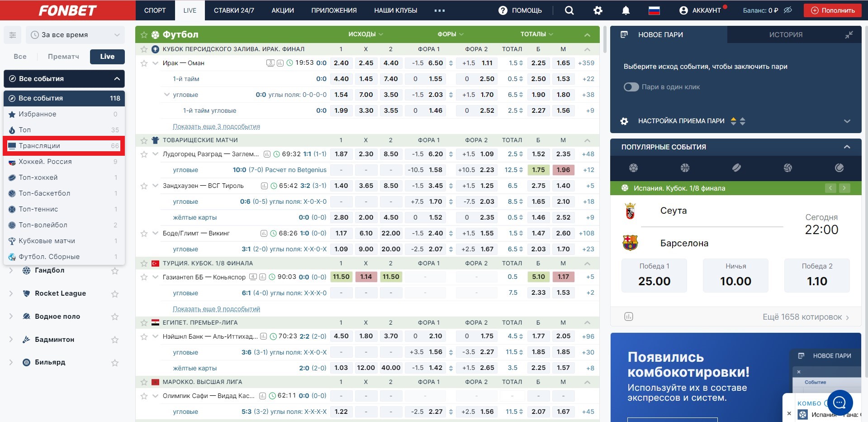The image size is (868, 422).
Task: Open Ещё 1658 котировок link
Action: [806, 317]
